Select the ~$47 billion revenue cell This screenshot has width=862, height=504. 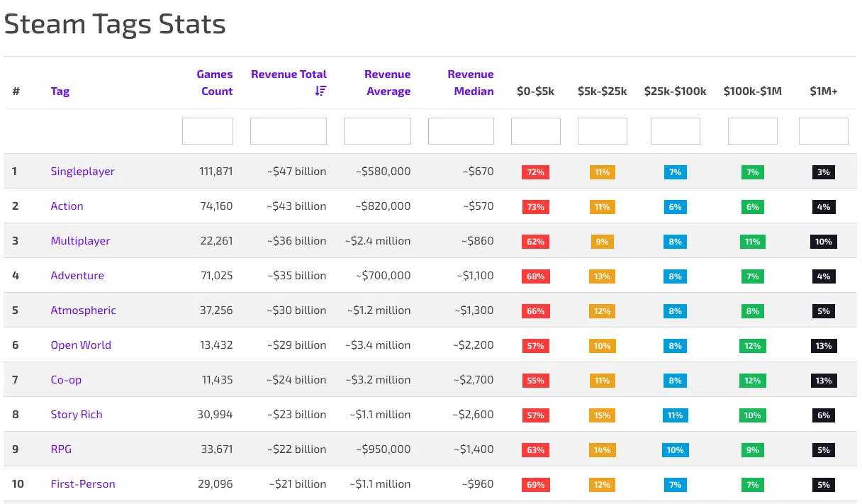pyautogui.click(x=297, y=172)
